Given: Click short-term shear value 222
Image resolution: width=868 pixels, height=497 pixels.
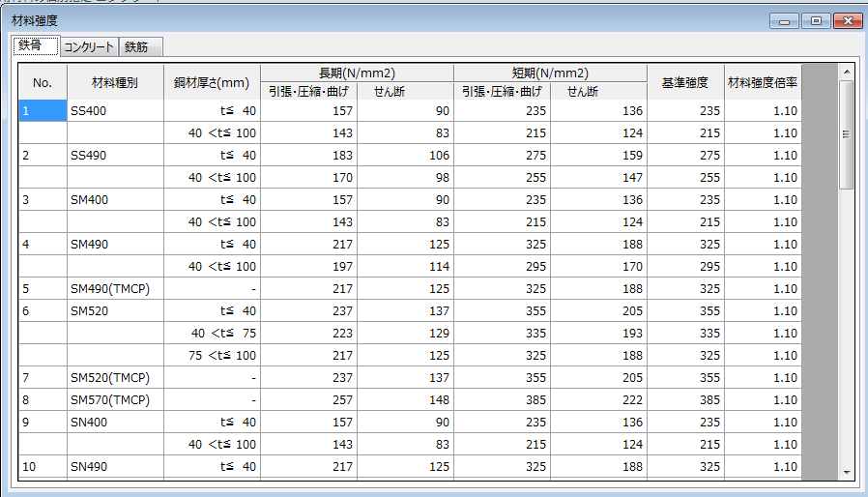Looking at the screenshot, I should (x=598, y=400).
